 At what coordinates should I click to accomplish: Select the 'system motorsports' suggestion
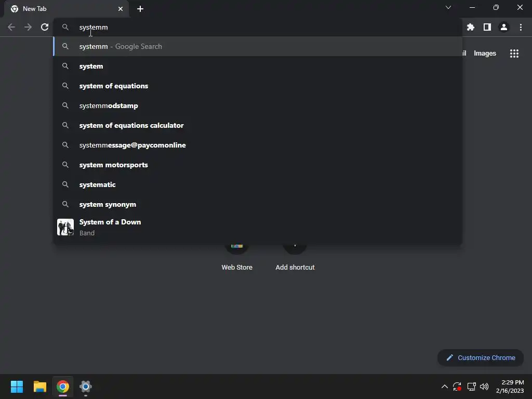[258, 165]
